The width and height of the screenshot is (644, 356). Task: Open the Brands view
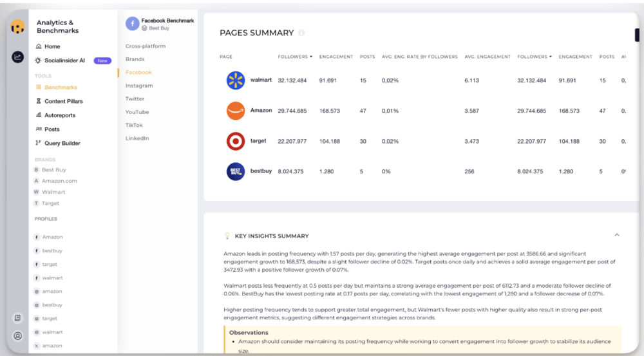[135, 59]
